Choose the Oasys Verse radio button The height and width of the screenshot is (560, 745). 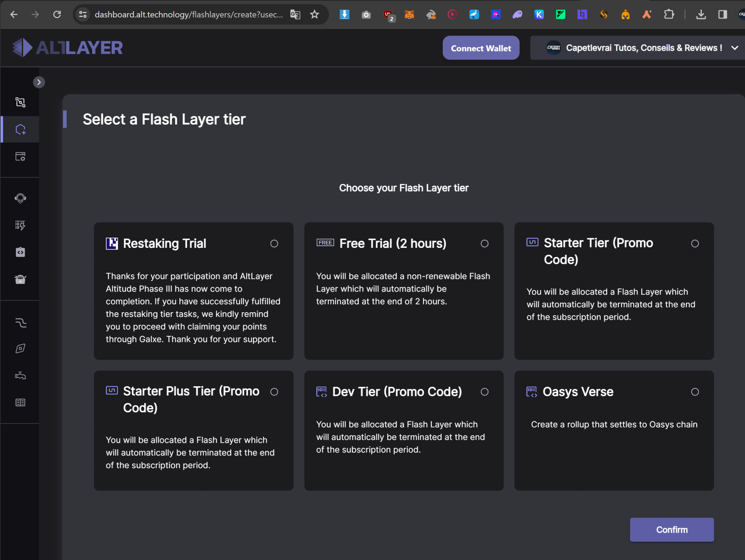[x=695, y=392]
